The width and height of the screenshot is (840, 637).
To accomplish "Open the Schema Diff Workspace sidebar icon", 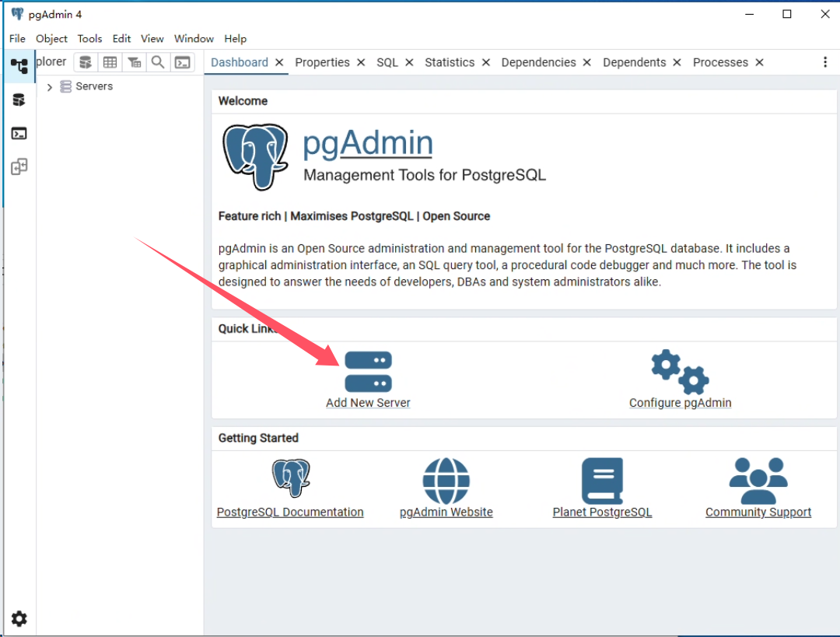I will tap(19, 166).
